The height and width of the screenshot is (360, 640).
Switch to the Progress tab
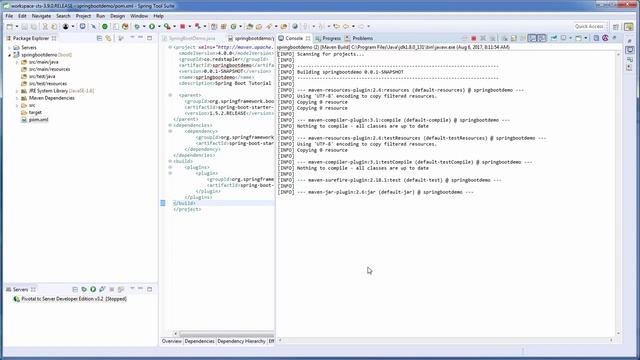(x=328, y=38)
